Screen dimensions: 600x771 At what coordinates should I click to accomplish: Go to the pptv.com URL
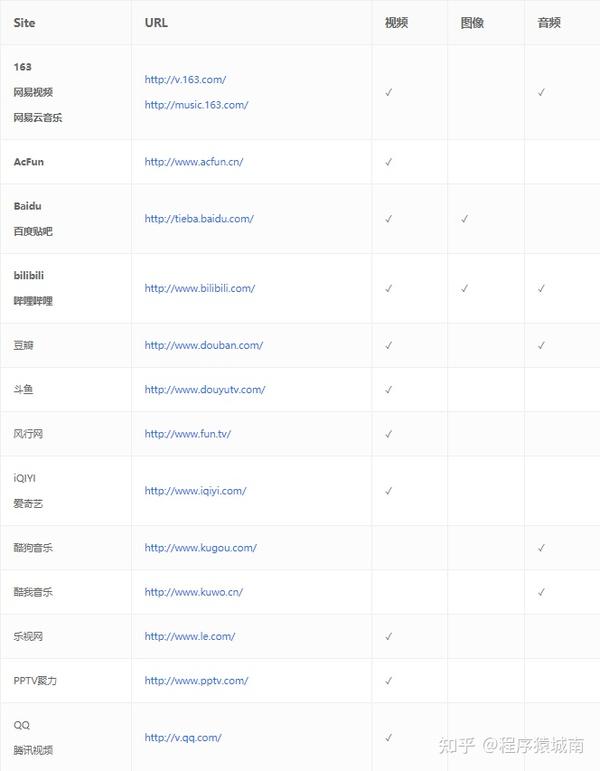[x=196, y=680]
